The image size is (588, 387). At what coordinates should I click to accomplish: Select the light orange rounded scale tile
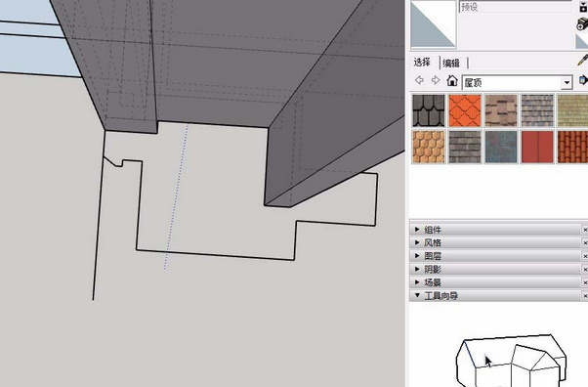[x=428, y=147]
